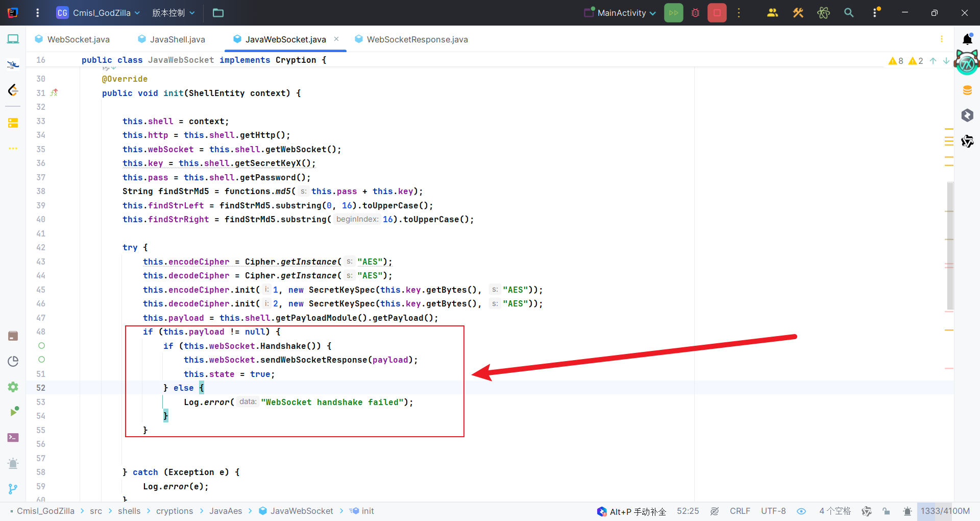980x521 pixels.
Task: Toggle the read-only lock icon
Action: coord(887,511)
